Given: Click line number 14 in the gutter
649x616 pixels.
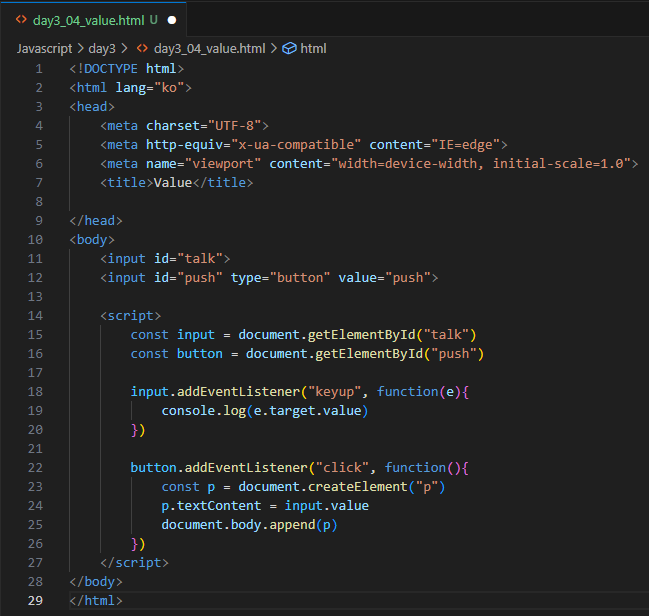Looking at the screenshot, I should point(35,316).
